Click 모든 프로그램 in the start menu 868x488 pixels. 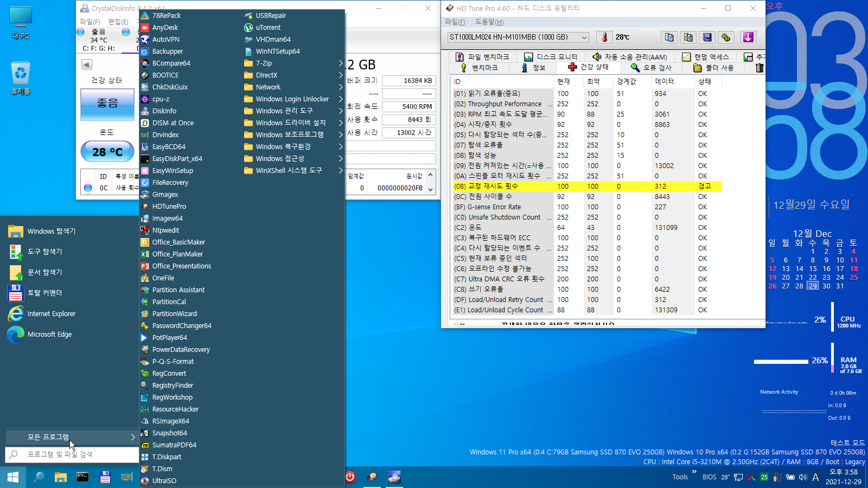[72, 437]
